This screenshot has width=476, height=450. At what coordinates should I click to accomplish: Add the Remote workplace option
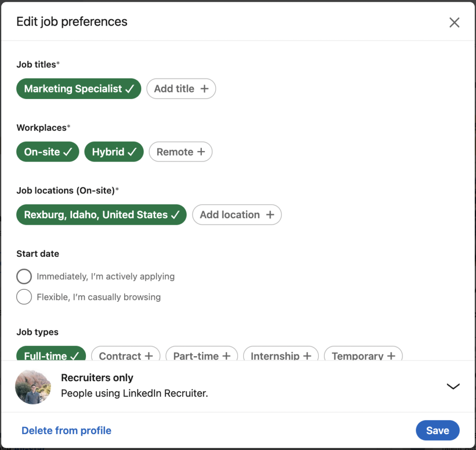pyautogui.click(x=180, y=151)
